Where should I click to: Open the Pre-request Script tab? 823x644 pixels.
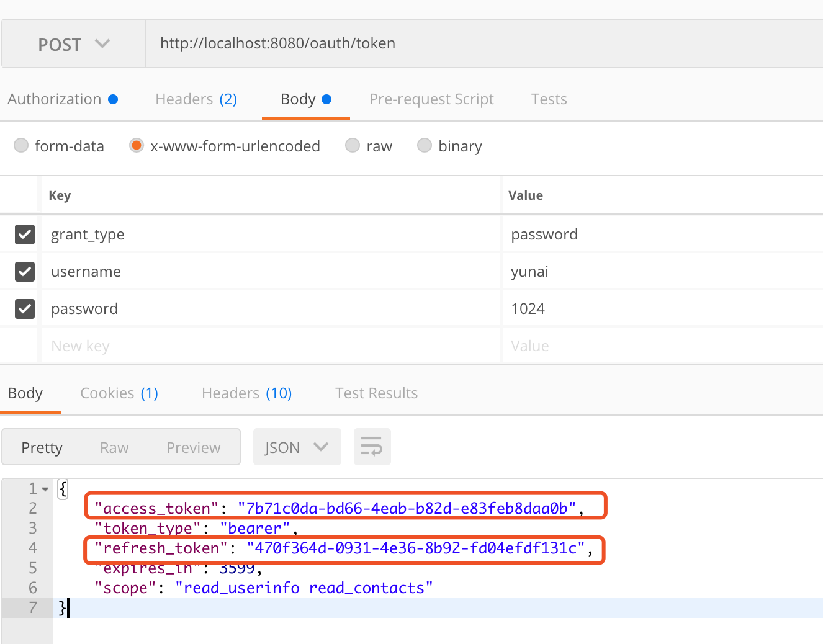point(431,99)
